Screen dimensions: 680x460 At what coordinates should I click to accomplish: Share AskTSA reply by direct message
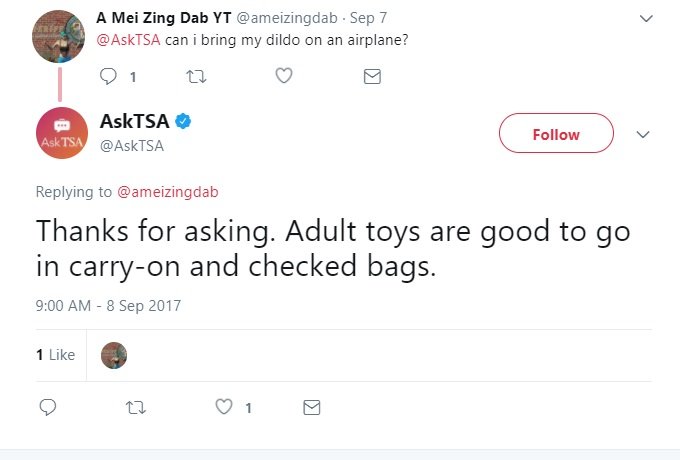coord(312,407)
